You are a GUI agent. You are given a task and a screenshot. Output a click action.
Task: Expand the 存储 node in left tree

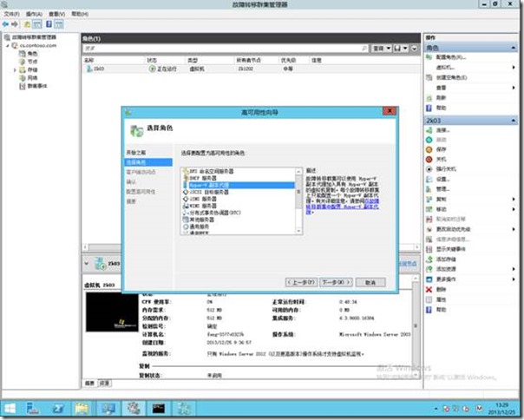pyautogui.click(x=15, y=70)
